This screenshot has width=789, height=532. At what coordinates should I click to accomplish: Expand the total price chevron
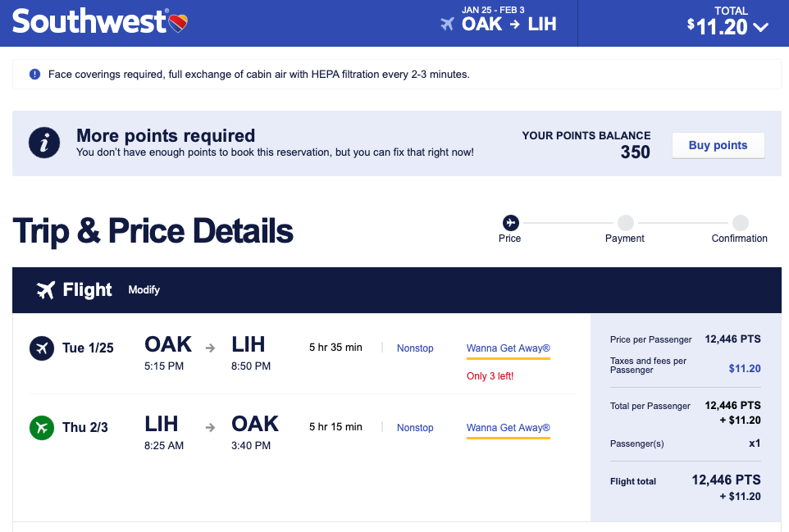(760, 27)
